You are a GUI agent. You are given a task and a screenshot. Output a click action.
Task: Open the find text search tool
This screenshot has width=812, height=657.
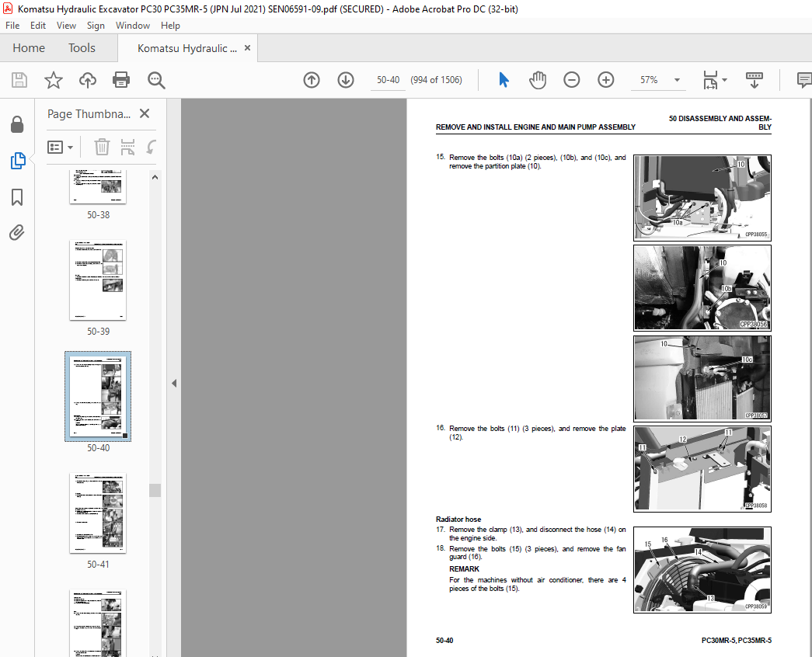point(156,80)
